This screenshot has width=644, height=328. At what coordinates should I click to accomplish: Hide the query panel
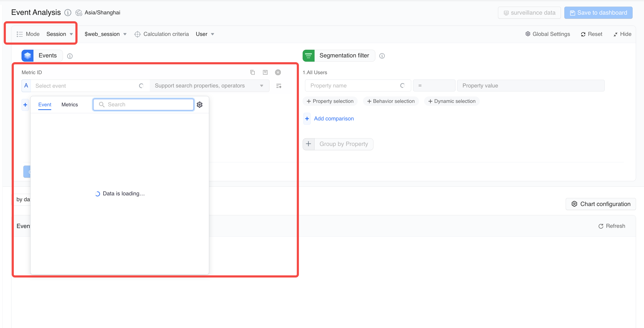pos(622,34)
